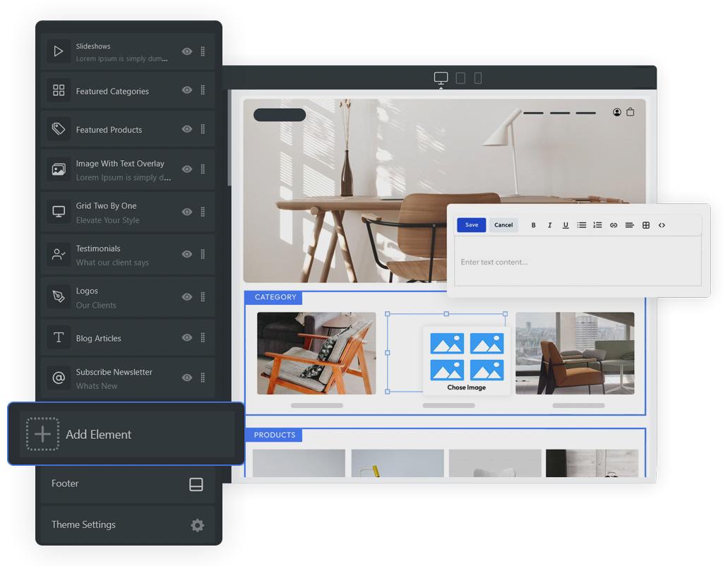Insert a numbered list in editor
728x566 pixels.
coord(597,225)
